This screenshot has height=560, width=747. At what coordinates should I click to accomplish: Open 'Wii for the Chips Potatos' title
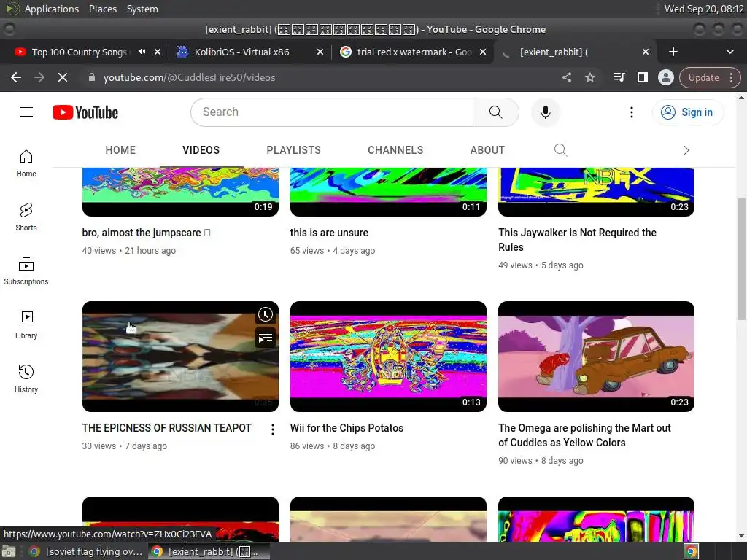(x=347, y=428)
